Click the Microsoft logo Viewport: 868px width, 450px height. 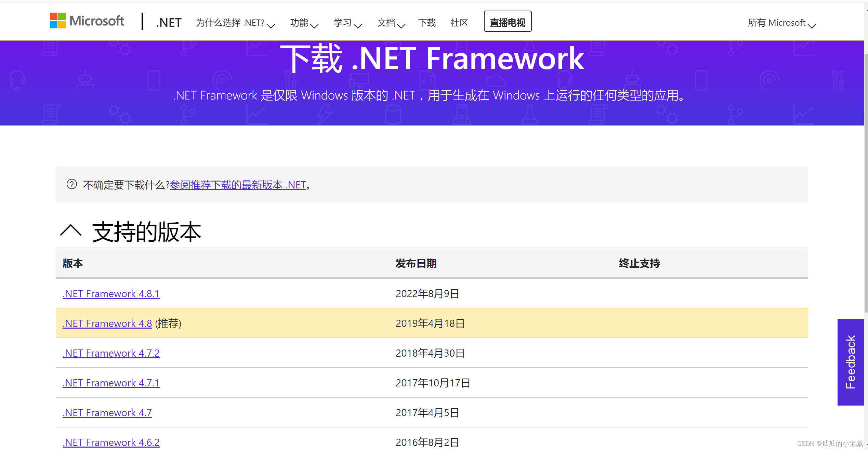pos(87,21)
